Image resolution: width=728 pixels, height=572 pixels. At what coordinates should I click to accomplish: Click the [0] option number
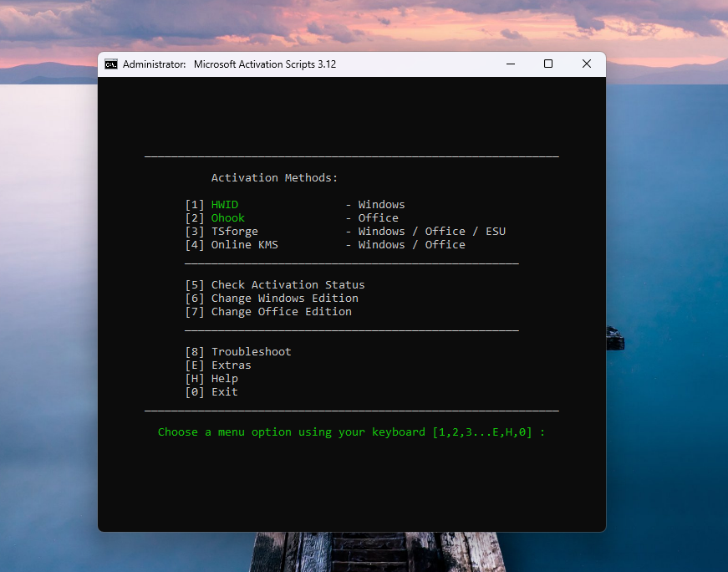point(195,393)
